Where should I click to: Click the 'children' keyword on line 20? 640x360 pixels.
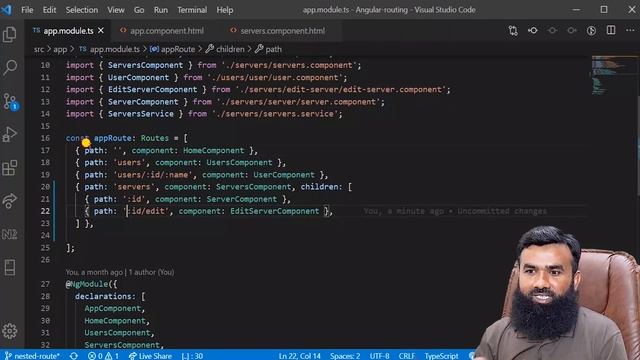coord(320,187)
